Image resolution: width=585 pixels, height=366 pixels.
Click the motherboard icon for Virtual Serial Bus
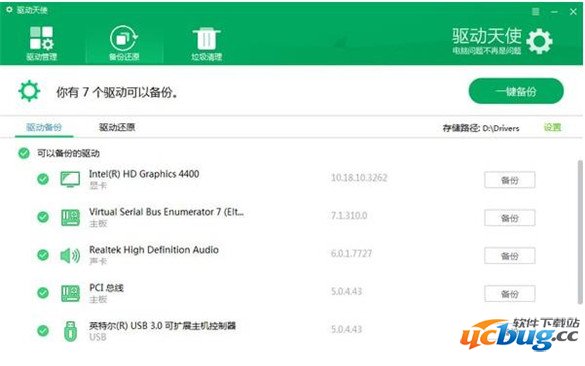(70, 218)
